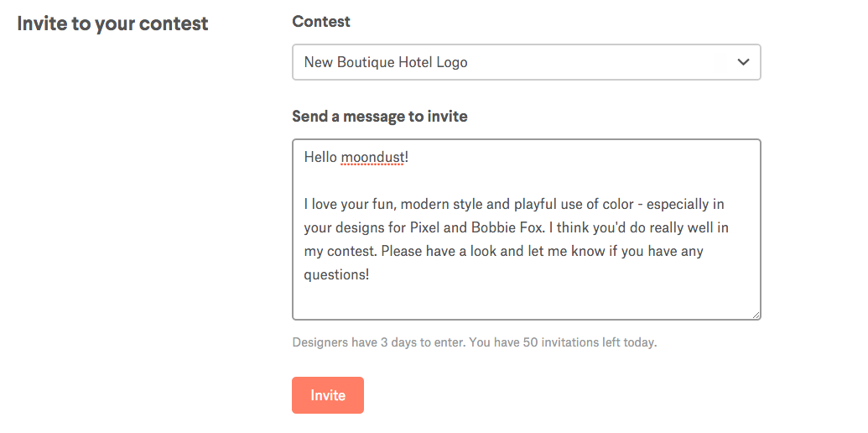Click the Send a message to invite label
This screenshot has width=868, height=433.
coord(379,117)
